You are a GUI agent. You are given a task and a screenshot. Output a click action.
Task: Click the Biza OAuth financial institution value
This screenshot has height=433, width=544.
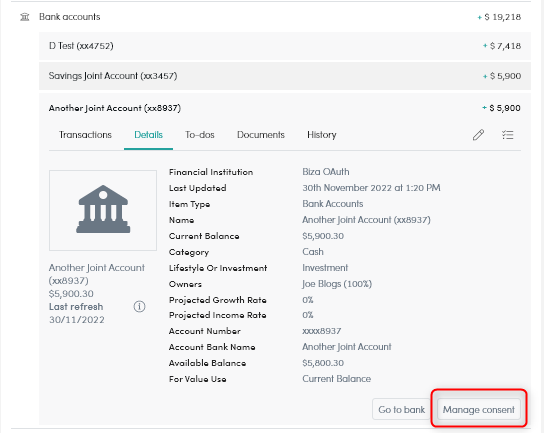pyautogui.click(x=326, y=172)
